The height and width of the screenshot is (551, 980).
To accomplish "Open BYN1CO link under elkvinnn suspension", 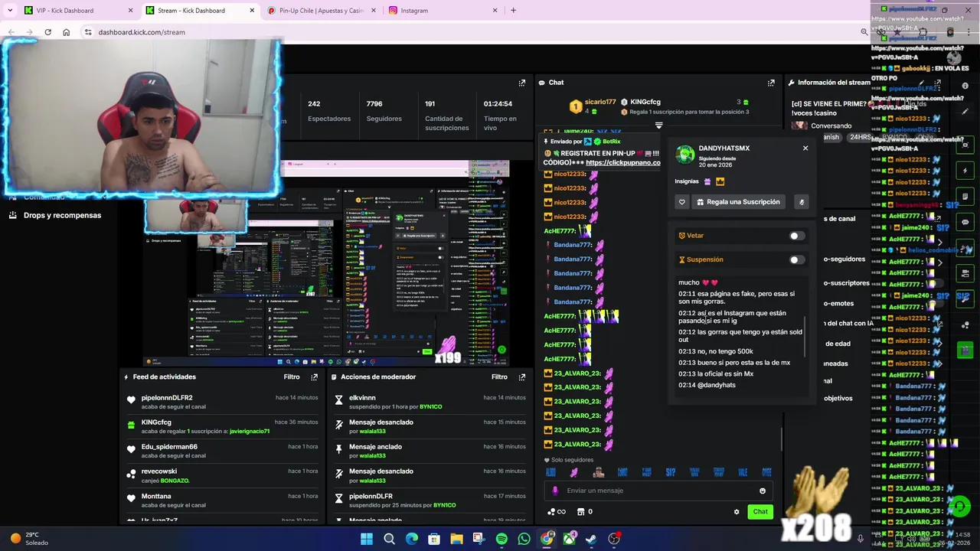I will coord(430,407).
